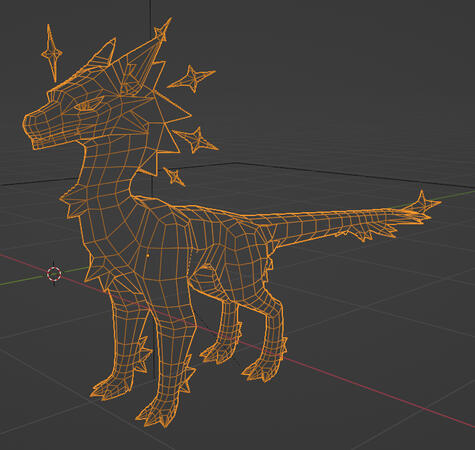The image size is (475, 450).
Task: Select the nearest front paw
Action: click(157, 413)
